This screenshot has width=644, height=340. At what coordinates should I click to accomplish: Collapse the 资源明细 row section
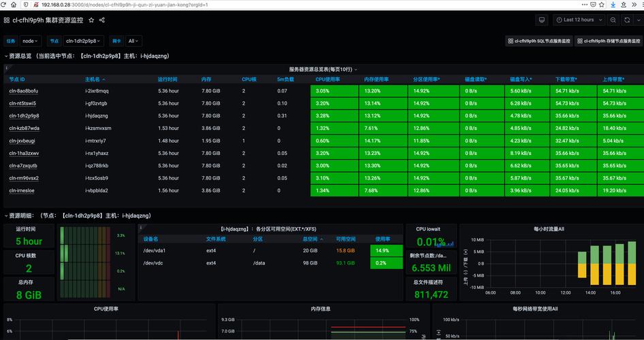pyautogui.click(x=5, y=216)
